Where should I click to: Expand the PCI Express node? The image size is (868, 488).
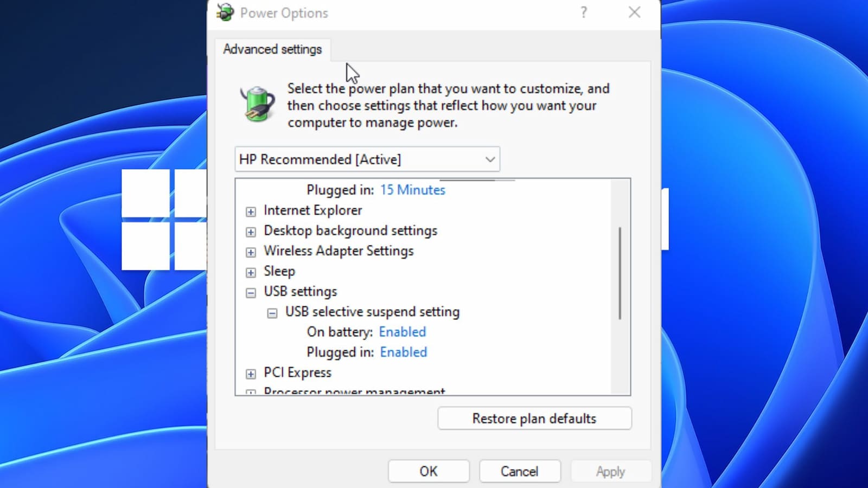(x=251, y=374)
